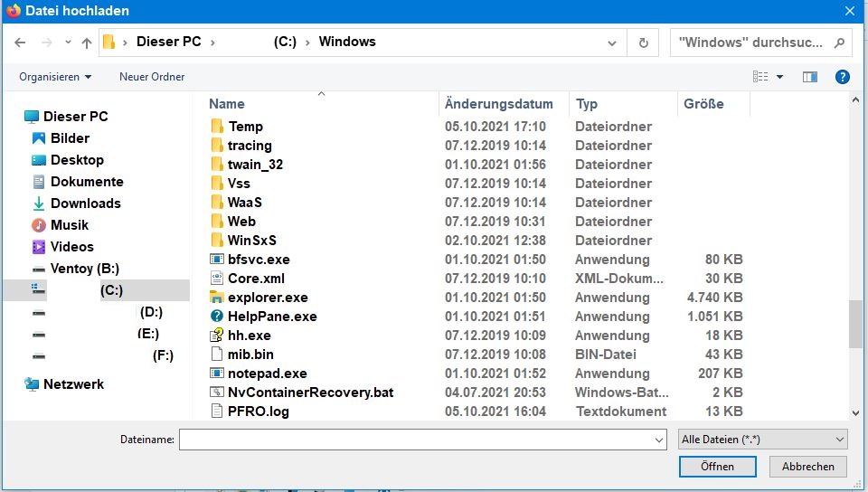Select the WinSxS folder icon
This screenshot has height=492, width=868.
coord(217,241)
